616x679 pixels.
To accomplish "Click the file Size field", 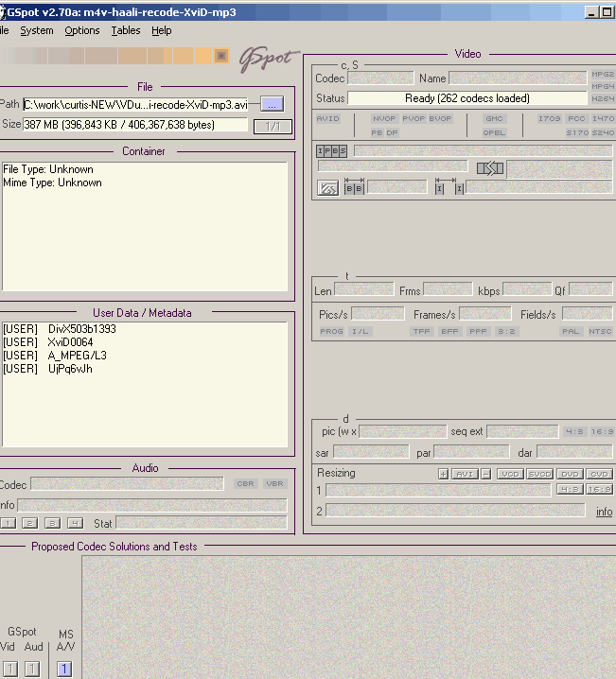I will [x=135, y=125].
